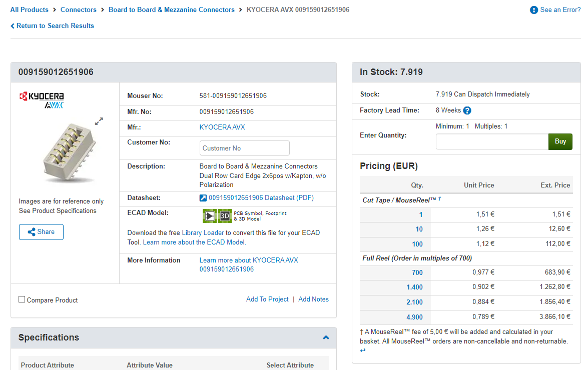Click Mouser No value 581-009159012651906

(233, 96)
